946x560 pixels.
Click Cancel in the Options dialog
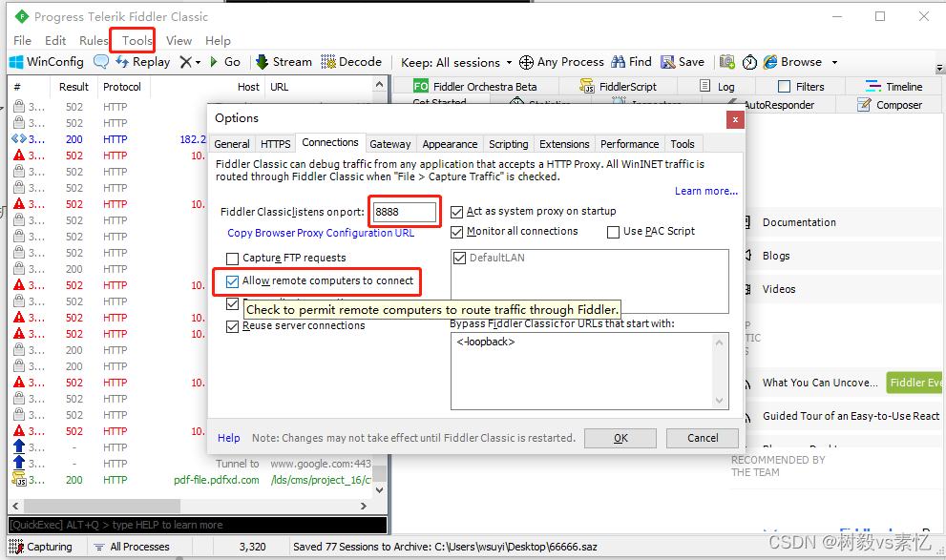[703, 438]
